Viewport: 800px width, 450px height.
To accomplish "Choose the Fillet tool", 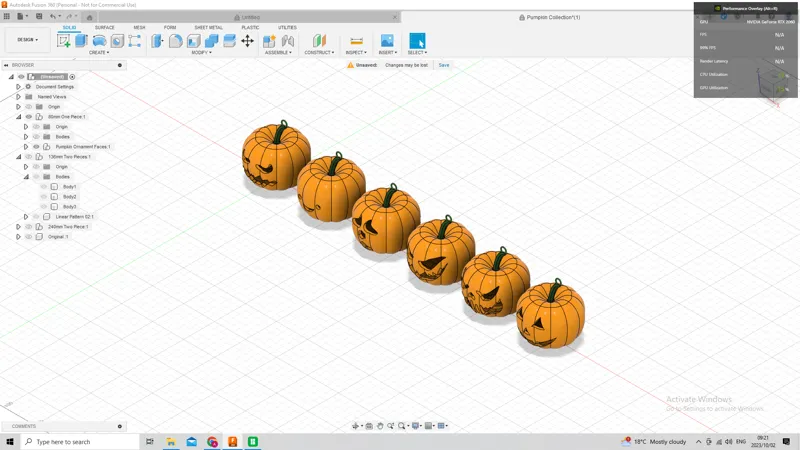I will (176, 41).
